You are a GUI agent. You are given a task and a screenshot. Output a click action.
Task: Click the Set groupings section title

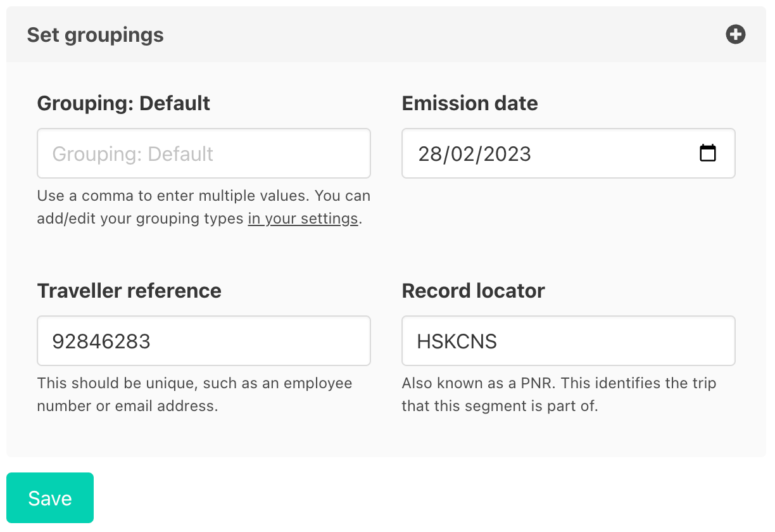click(95, 35)
